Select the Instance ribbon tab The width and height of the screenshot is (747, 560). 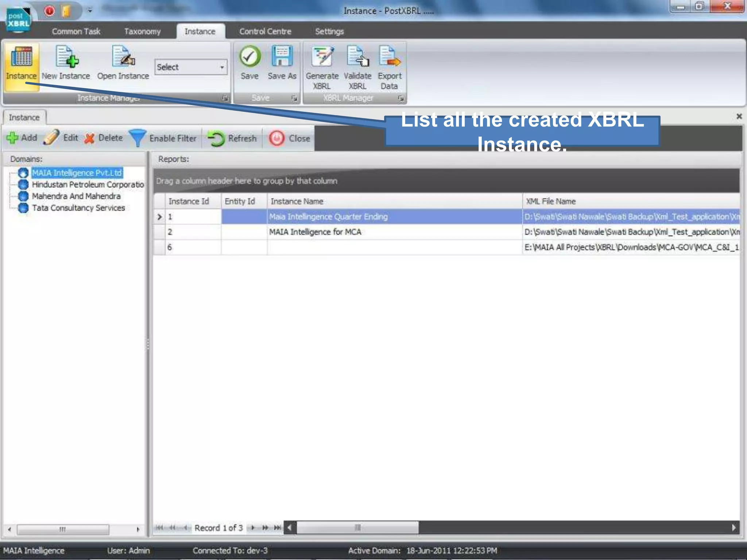(200, 31)
